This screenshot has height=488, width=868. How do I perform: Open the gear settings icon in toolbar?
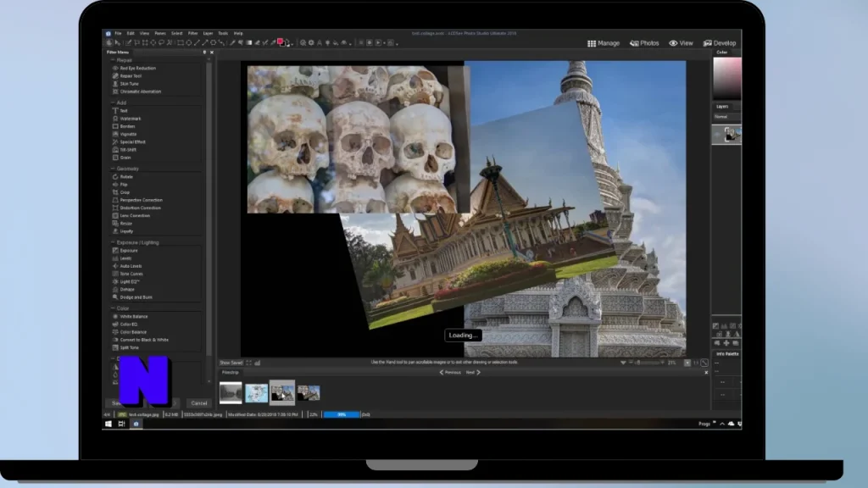click(311, 42)
